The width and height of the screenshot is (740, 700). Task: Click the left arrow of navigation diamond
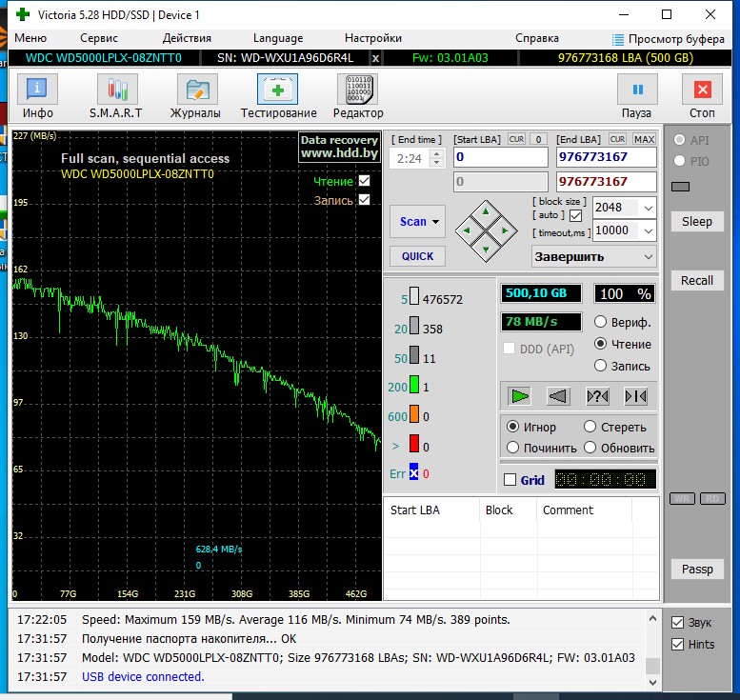coord(467,230)
